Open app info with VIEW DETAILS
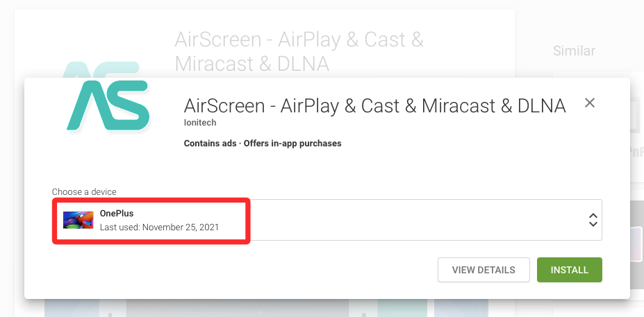The width and height of the screenshot is (644, 317). 484,270
